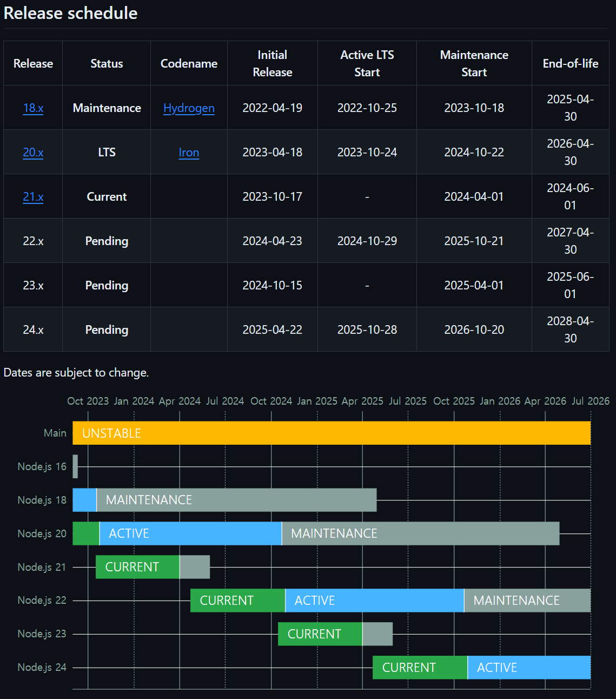The width and height of the screenshot is (616, 699).
Task: Click the date 2025-04-01
Action: point(474,285)
